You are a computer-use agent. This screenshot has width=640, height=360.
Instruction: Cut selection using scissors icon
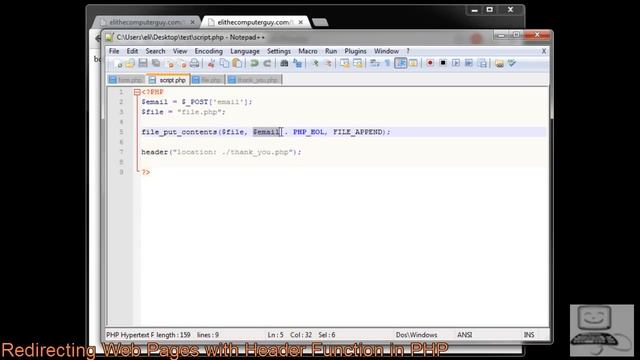click(x=211, y=63)
